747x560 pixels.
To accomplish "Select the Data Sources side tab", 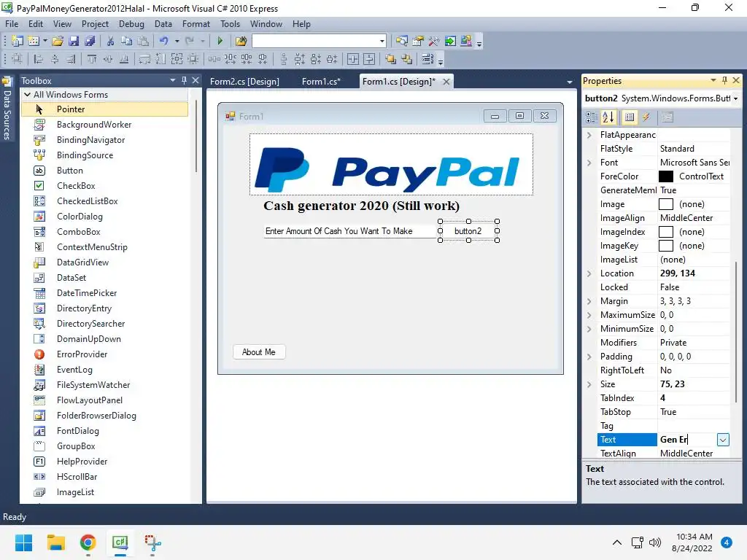I will point(7,109).
